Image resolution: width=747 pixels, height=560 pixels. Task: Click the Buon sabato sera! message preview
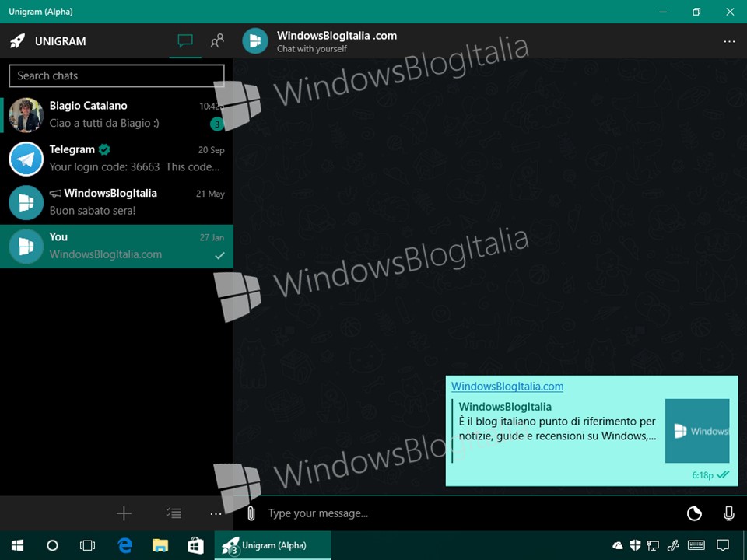93,211
